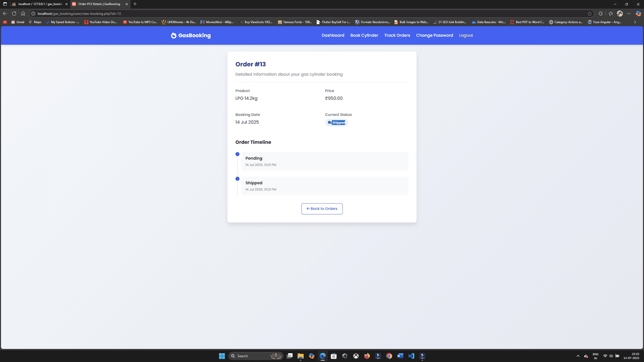
Task: Switch to the localhost phpMyAdmin tab
Action: [x=39, y=4]
